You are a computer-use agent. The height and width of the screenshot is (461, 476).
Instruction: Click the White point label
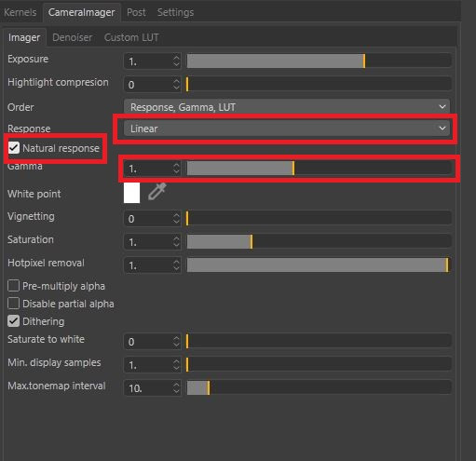[34, 194]
